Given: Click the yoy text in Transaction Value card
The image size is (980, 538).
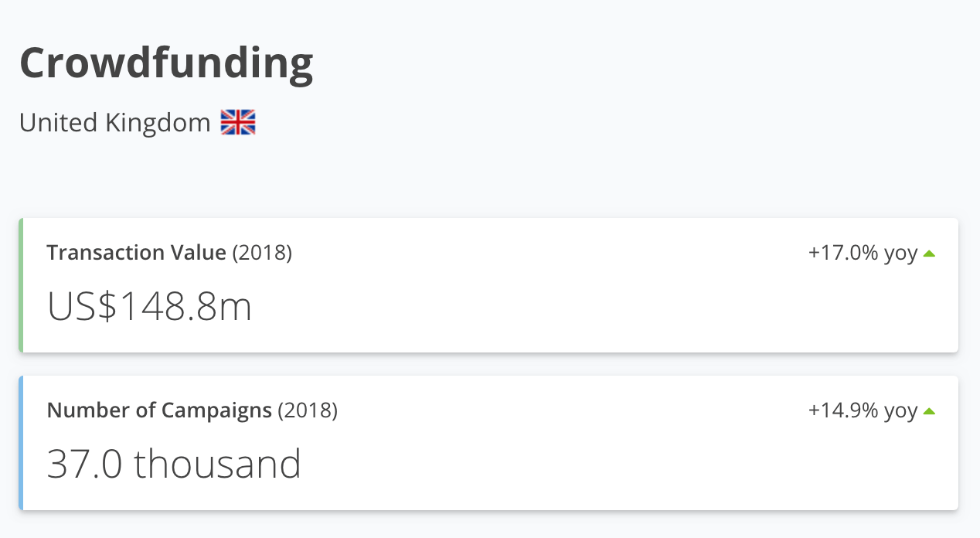Looking at the screenshot, I should coord(900,254).
